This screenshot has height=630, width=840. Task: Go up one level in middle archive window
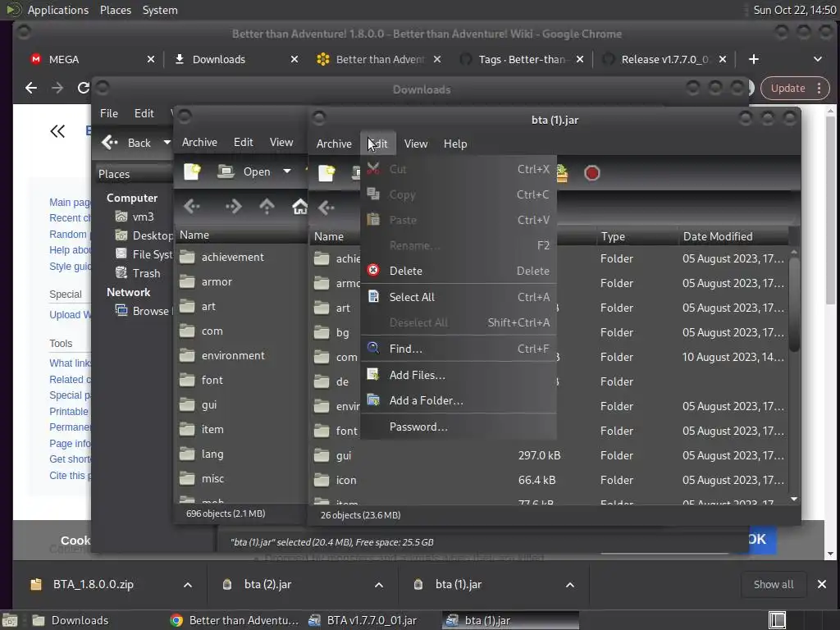tap(267, 206)
